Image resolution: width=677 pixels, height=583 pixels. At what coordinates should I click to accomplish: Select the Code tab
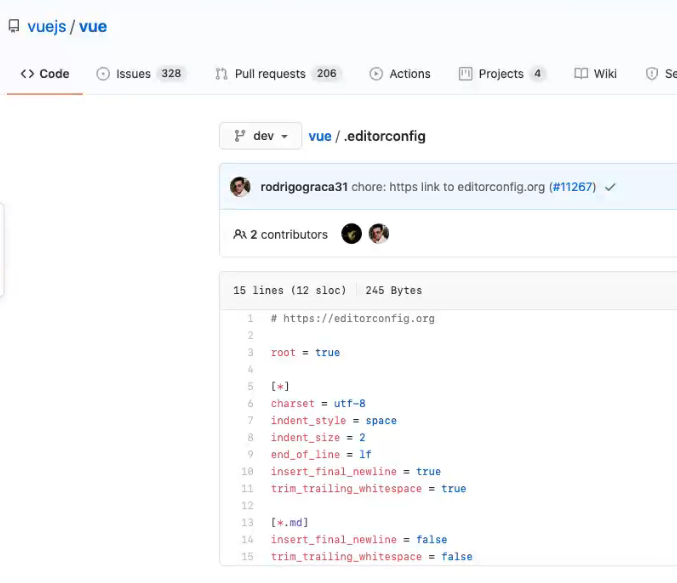[45, 74]
